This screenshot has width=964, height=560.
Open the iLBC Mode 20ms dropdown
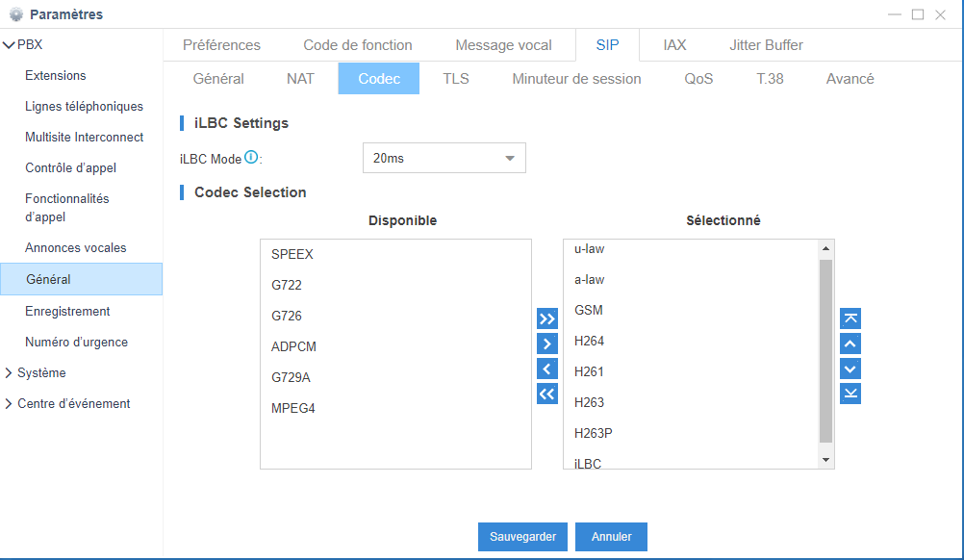pyautogui.click(x=444, y=159)
